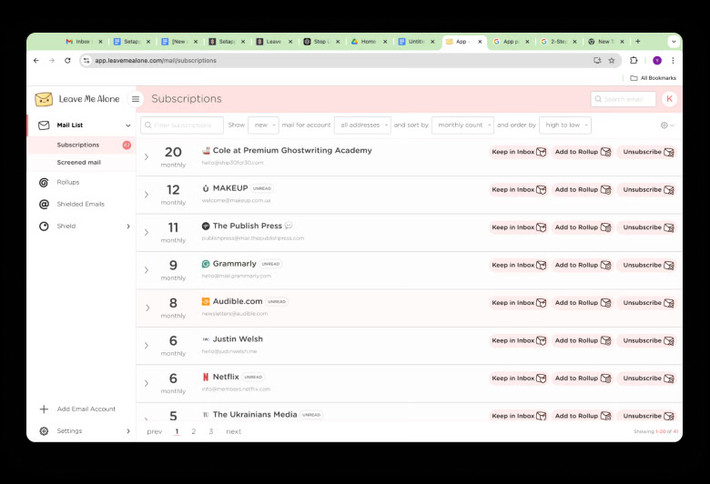Keep Justin Welsh in Inbox
The height and width of the screenshot is (484, 710).
[518, 340]
